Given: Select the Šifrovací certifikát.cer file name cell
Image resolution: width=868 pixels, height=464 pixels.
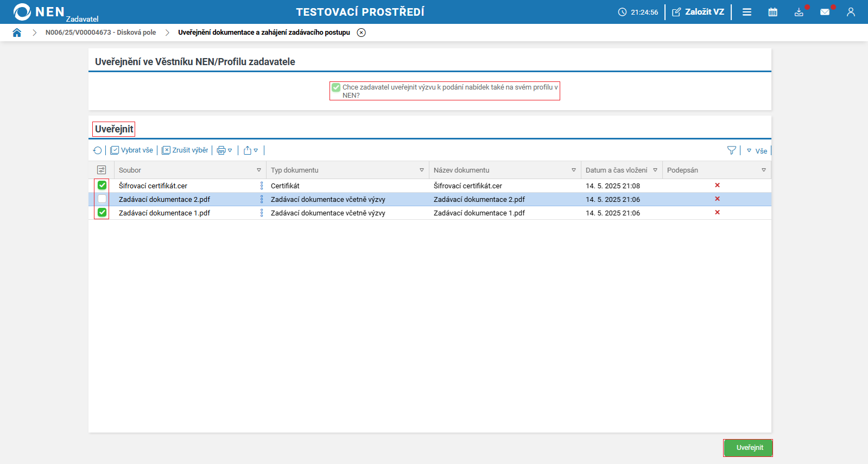Looking at the screenshot, I should tap(153, 186).
